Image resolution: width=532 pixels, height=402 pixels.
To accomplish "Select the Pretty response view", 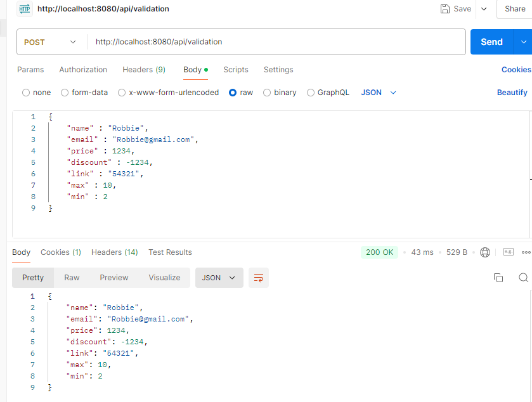I will click(33, 278).
